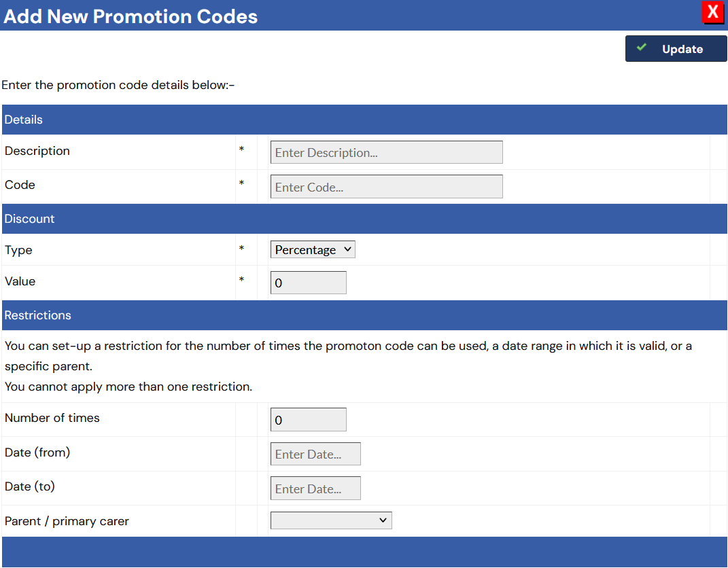
Task: Click the Parent / primary carer label
Action: point(67,521)
